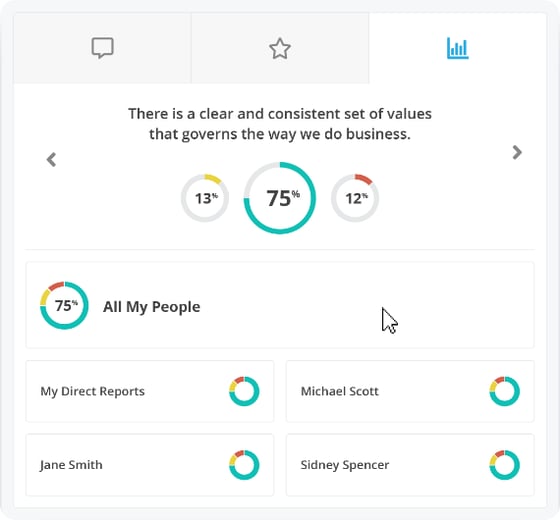Select Michael Scott's results card
Image resolution: width=560 pixels, height=520 pixels.
(x=410, y=391)
